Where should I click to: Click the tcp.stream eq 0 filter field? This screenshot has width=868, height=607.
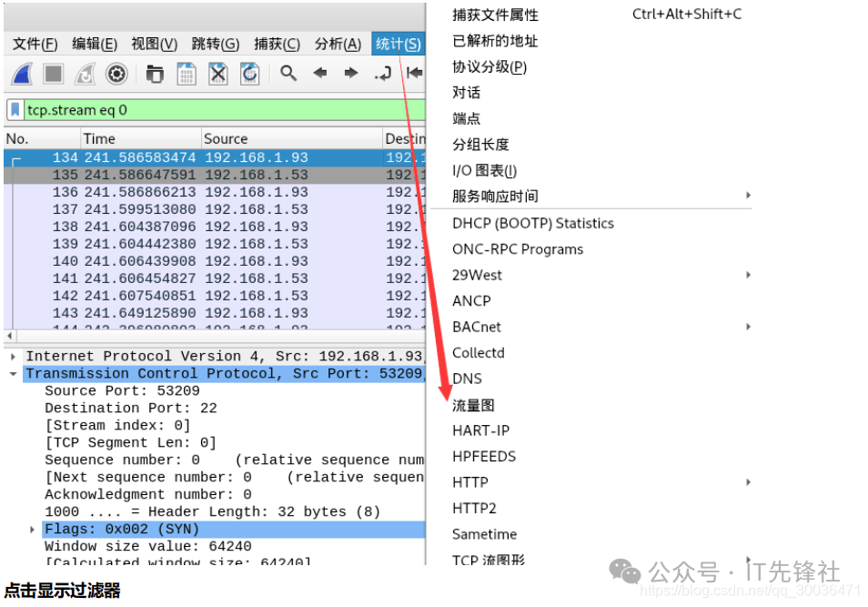pos(218,110)
